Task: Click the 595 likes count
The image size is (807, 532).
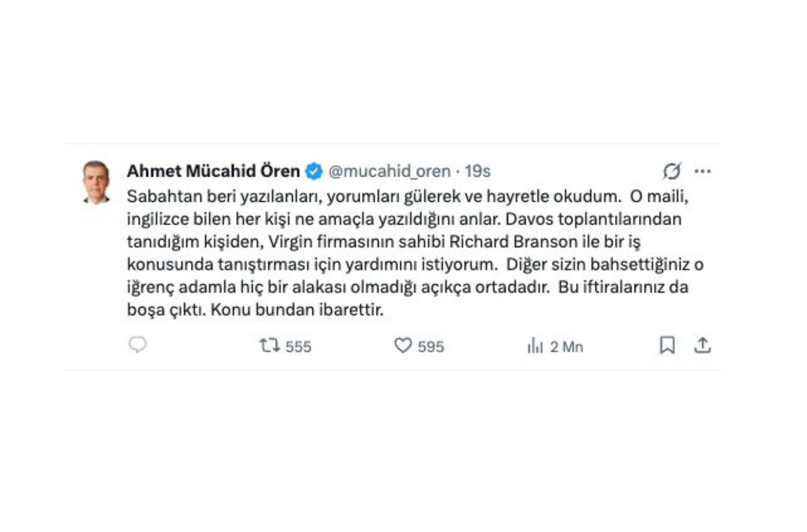Action: tap(431, 347)
